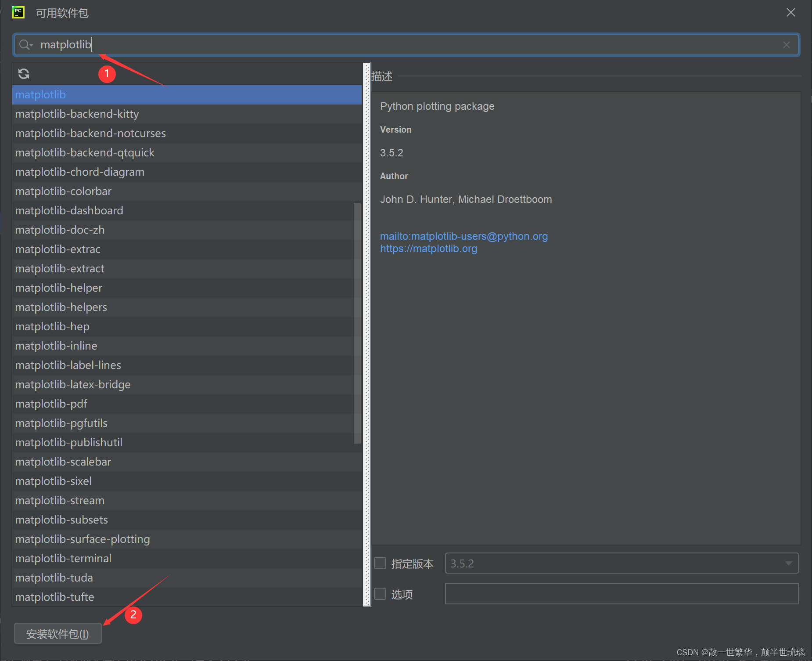The width and height of the screenshot is (812, 661).
Task: Select matplotlib-label-lines package
Action: [x=187, y=365]
